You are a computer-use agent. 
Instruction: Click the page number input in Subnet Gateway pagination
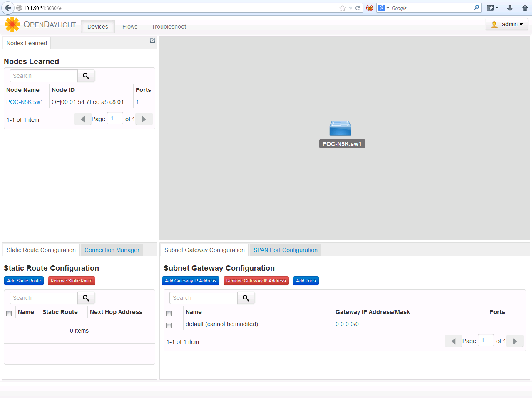point(485,340)
